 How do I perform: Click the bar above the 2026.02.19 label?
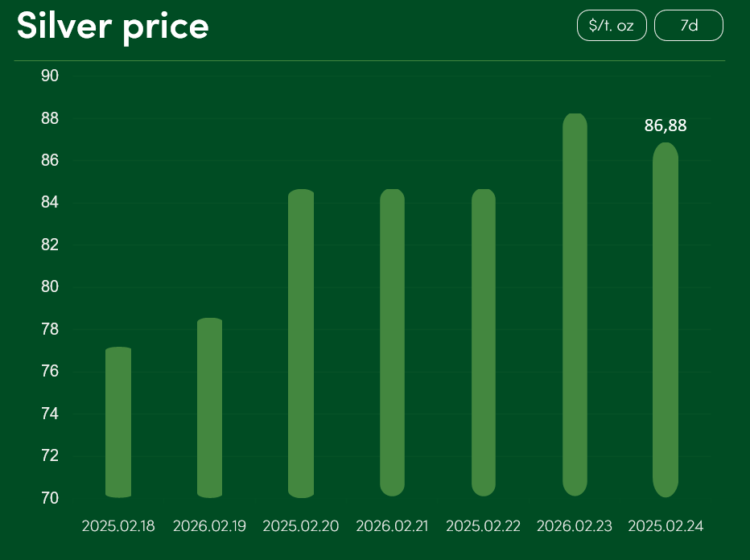point(210,408)
